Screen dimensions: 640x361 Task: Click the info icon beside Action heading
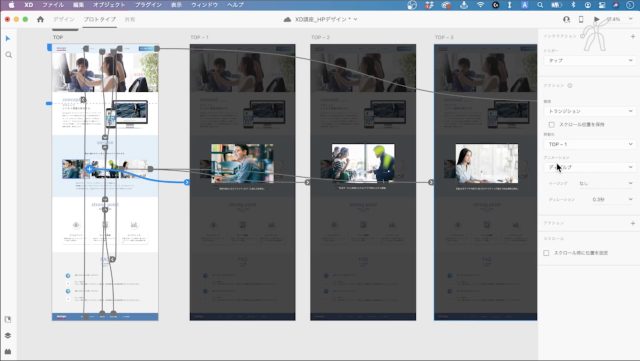tap(570, 86)
